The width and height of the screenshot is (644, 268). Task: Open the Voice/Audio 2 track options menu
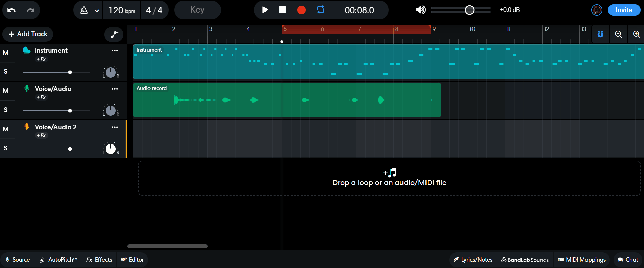[115, 127]
